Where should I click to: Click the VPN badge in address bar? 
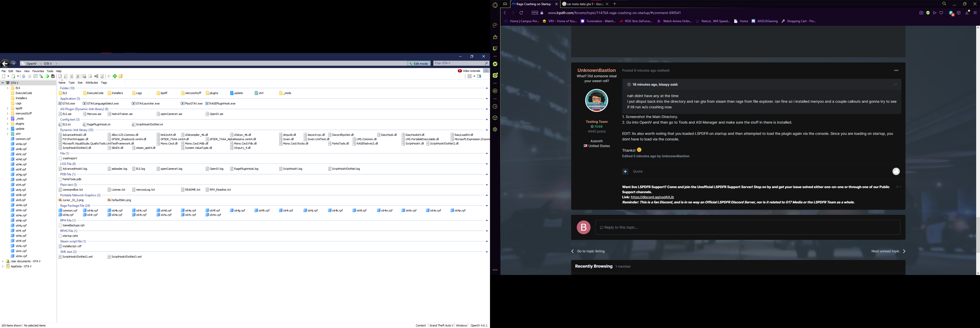tap(535, 13)
